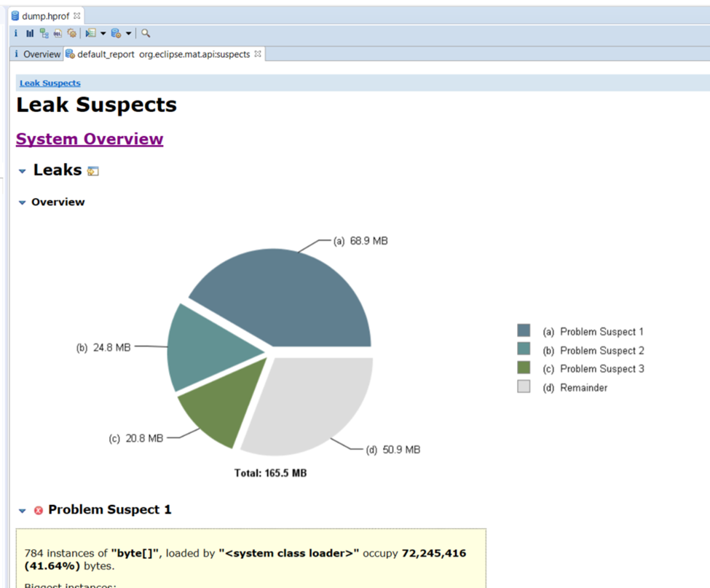Open the System Overview link

[90, 139]
